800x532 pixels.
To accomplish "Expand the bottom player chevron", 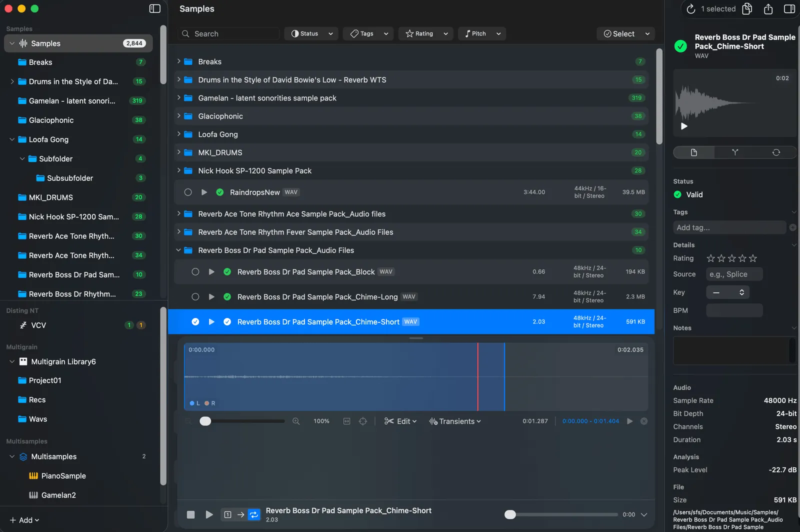I will click(x=644, y=514).
